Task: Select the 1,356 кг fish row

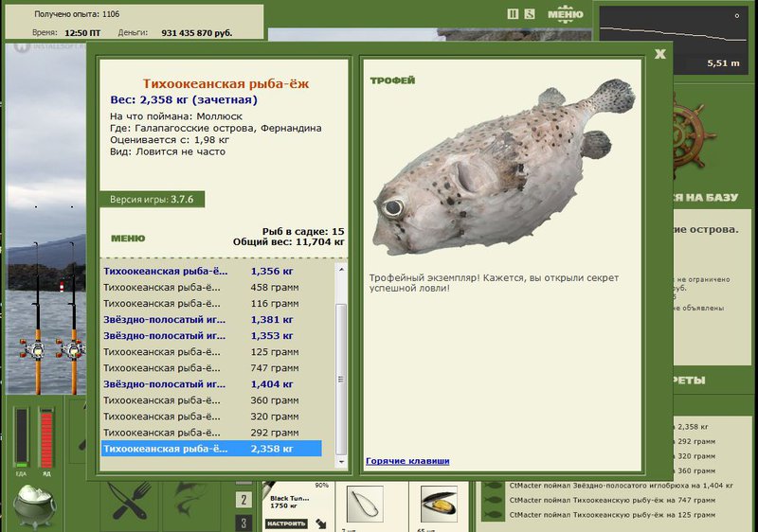Action: [211, 271]
